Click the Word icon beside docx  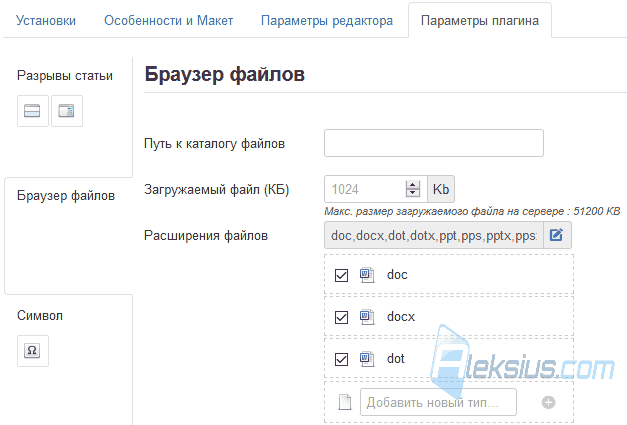point(367,317)
